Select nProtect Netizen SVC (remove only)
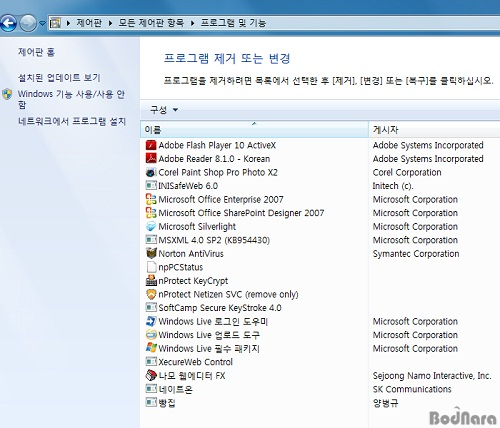500x428 pixels. [228, 294]
